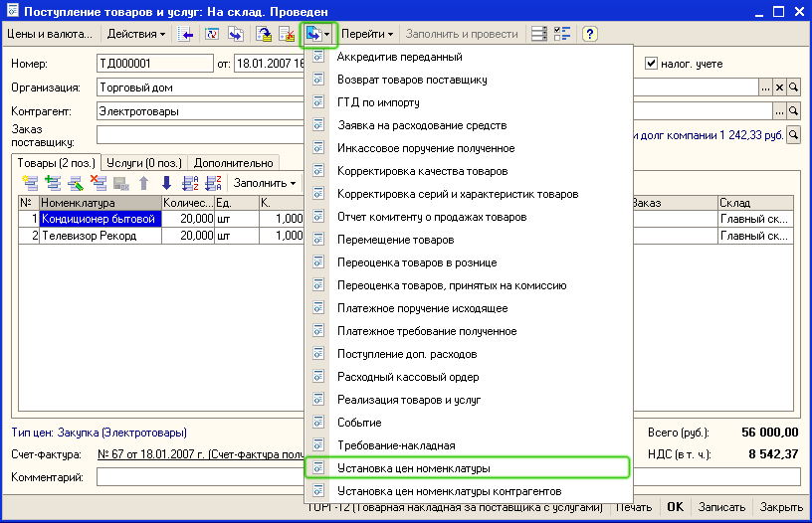
Task: Switch to the 'Услуги (0 поз.)' tab
Action: tap(144, 163)
